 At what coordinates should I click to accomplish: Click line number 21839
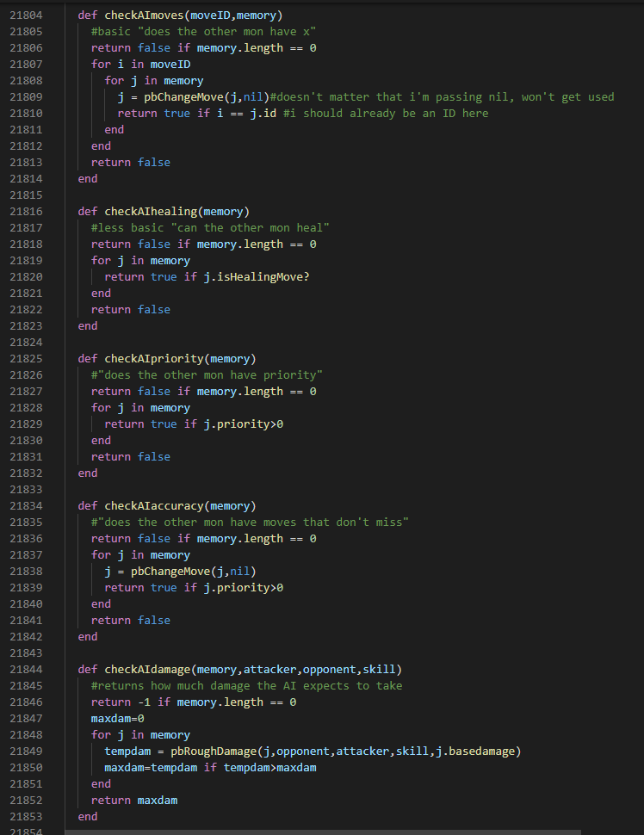tap(26, 588)
